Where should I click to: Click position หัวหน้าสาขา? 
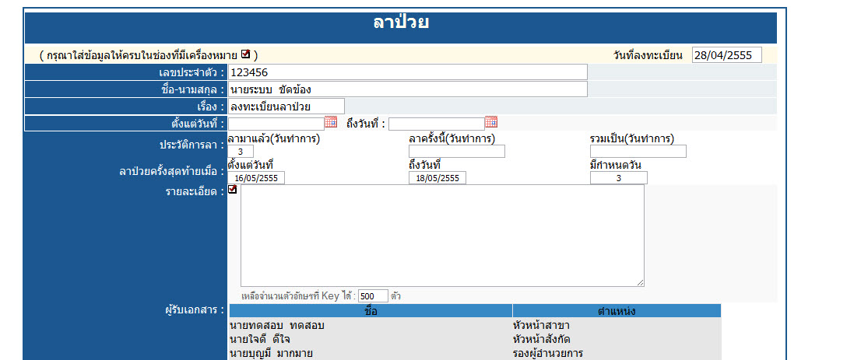click(541, 326)
